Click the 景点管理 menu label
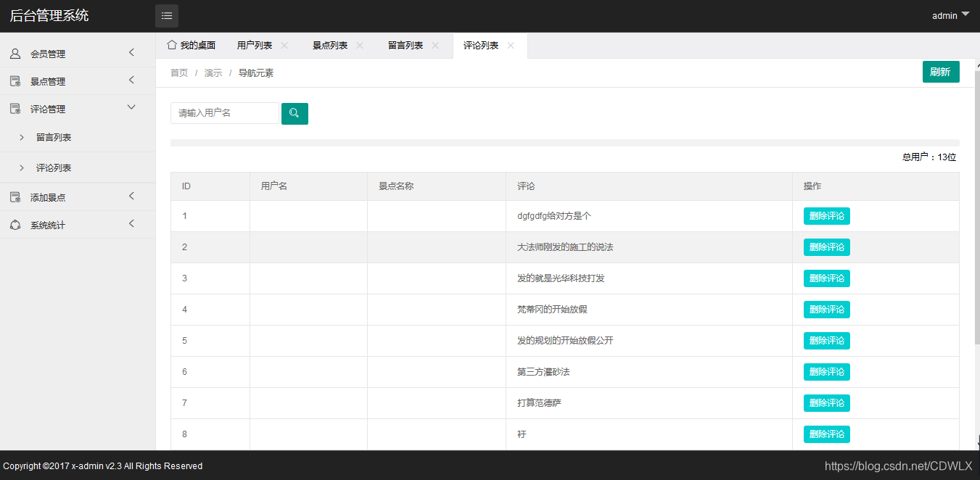The height and width of the screenshot is (480, 980). (48, 82)
